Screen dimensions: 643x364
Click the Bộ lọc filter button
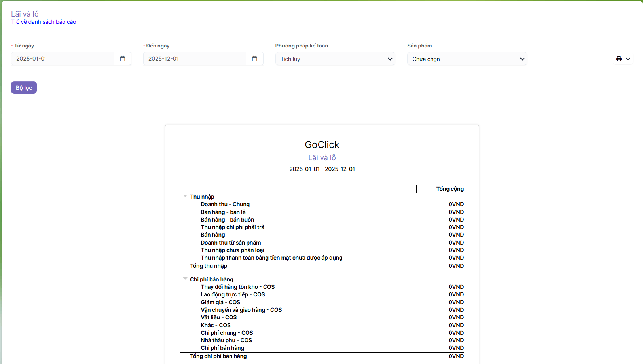click(24, 87)
